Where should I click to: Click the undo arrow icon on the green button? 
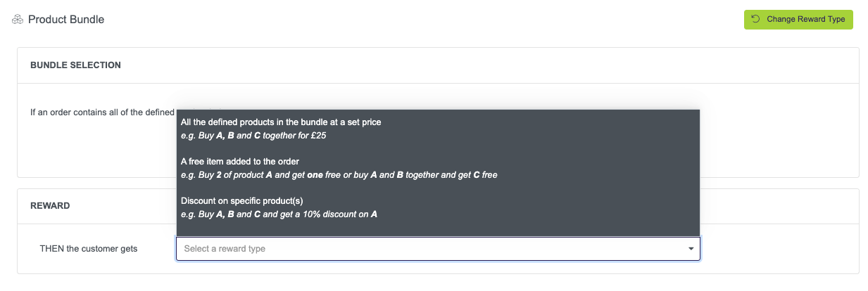(756, 19)
